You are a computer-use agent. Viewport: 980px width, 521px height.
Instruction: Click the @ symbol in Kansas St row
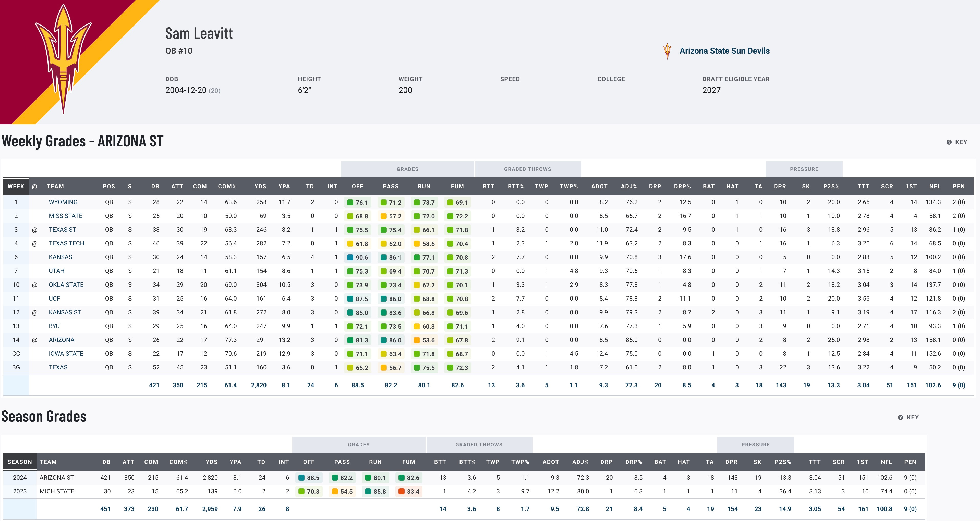35,312
